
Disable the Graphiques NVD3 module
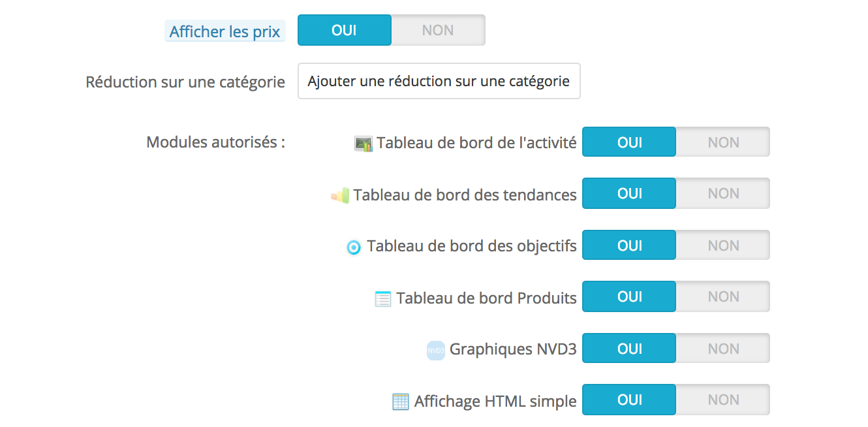pyautogui.click(x=723, y=349)
